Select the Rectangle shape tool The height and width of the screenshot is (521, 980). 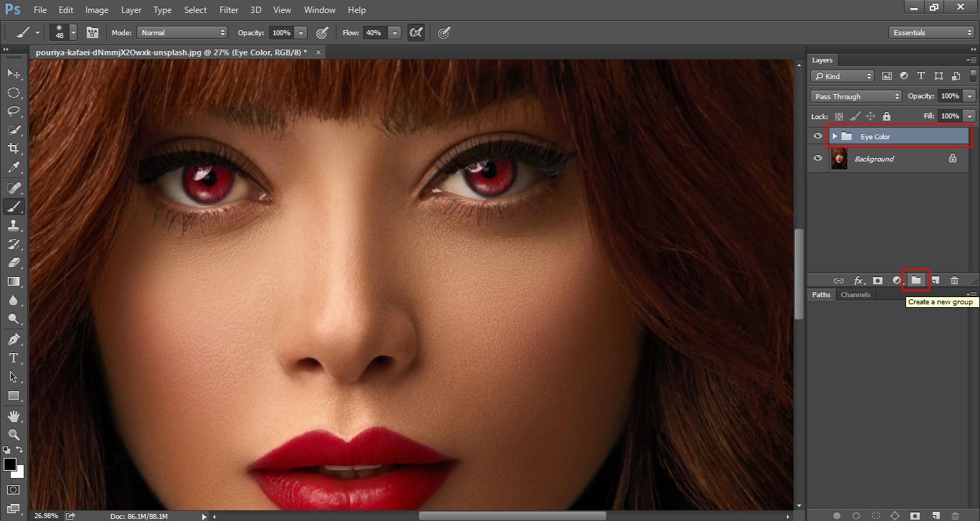[14, 395]
